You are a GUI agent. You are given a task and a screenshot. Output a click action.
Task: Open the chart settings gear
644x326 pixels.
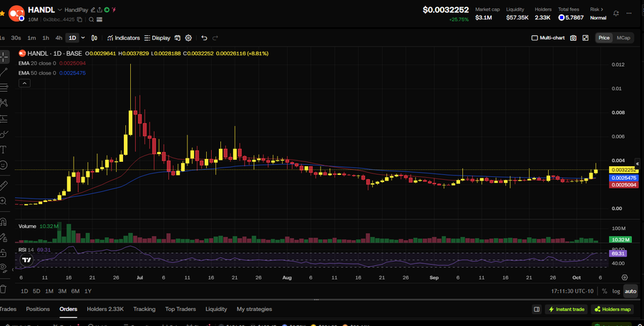pyautogui.click(x=188, y=38)
